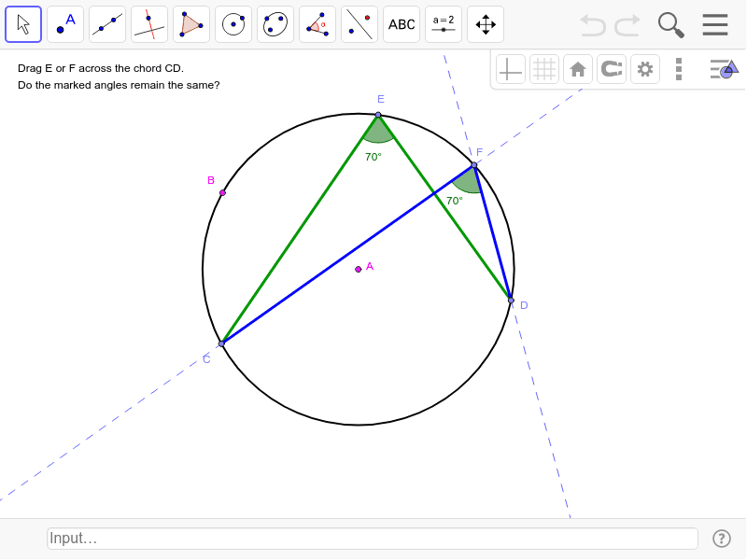Click point E on the circle

(378, 115)
